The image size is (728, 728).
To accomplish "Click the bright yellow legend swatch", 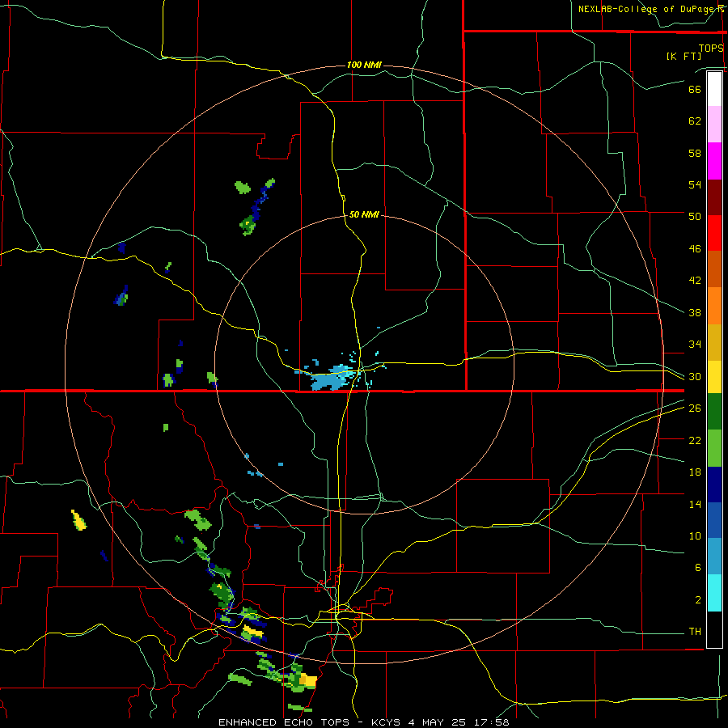I will tap(714, 377).
